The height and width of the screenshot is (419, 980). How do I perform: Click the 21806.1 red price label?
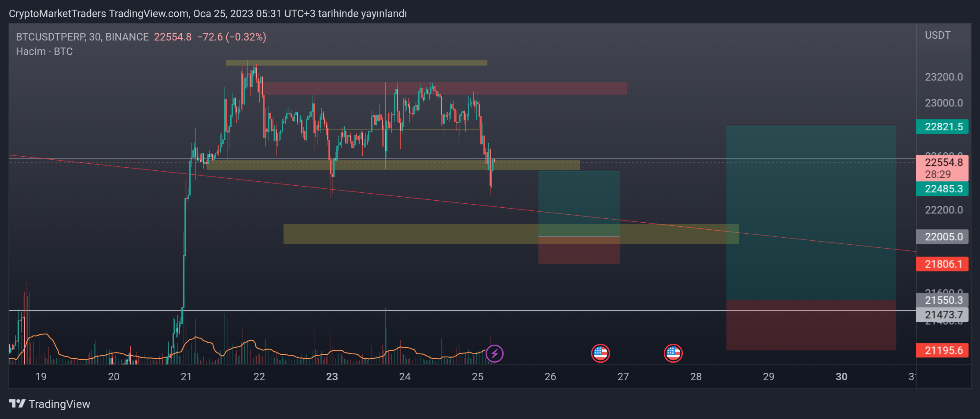point(942,264)
